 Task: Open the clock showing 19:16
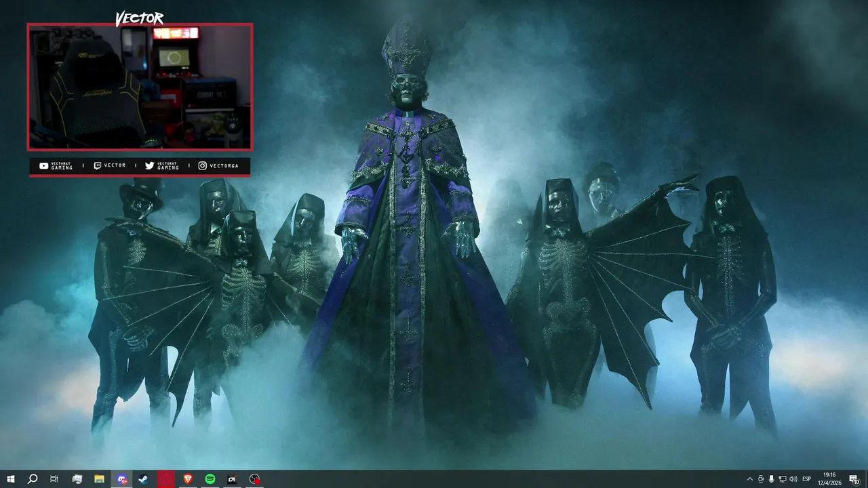coord(829,479)
